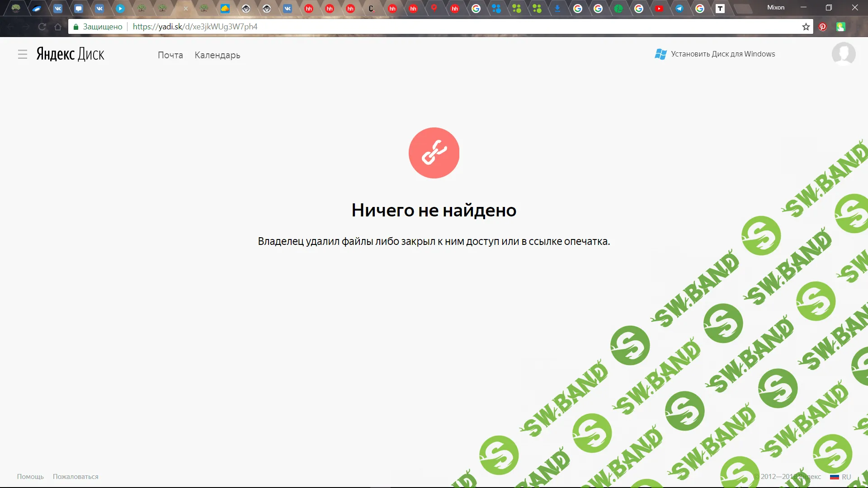Click the Пожаловаться footer link
Viewport: 868px width, 488px height.
pos(75,477)
